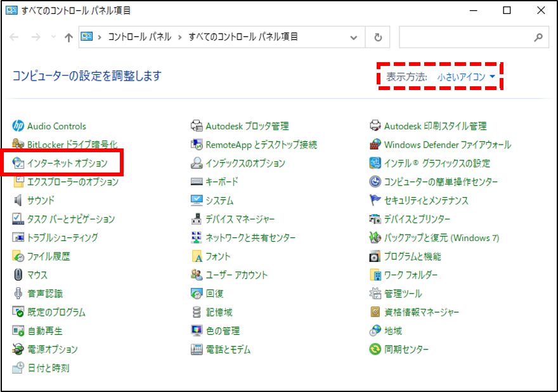Click the フォント icon
Screen dimensions: 558x392
tap(197, 256)
